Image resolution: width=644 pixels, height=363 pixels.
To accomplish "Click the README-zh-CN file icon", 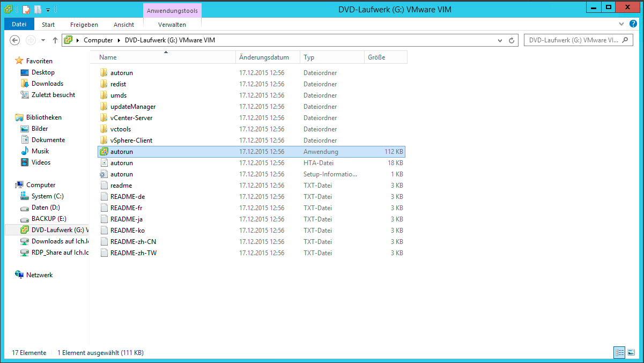I will point(104,241).
